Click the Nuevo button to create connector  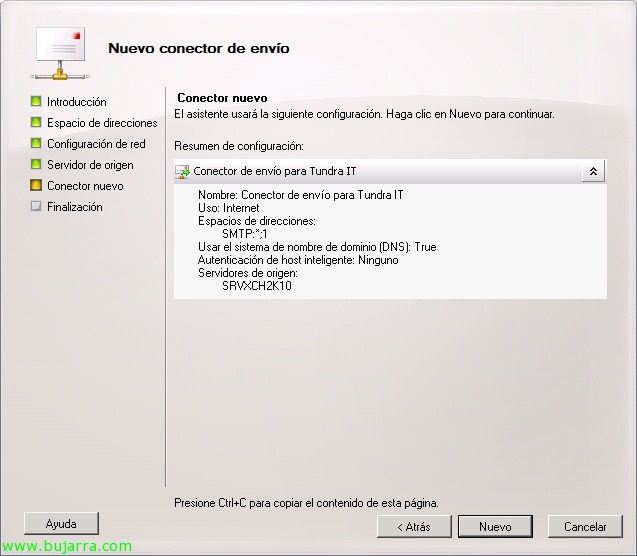495,526
